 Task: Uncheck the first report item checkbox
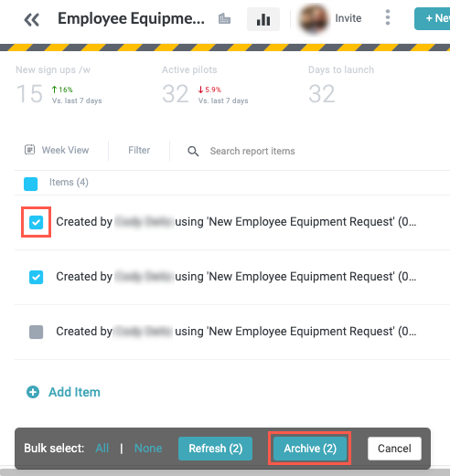click(36, 222)
